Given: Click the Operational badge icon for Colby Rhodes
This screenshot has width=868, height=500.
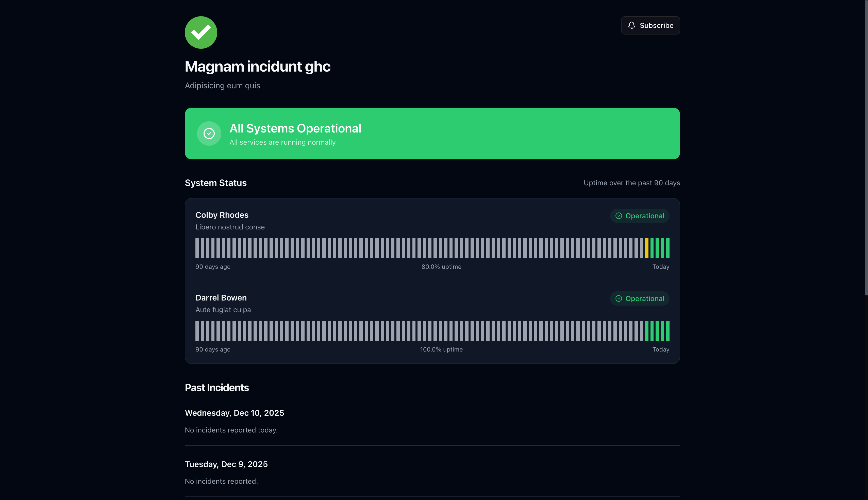Looking at the screenshot, I should 618,216.
